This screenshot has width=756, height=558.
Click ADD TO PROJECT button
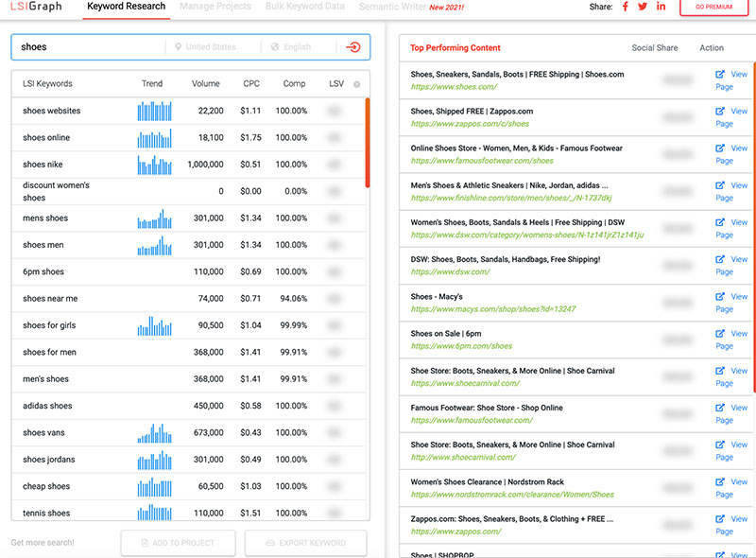click(x=178, y=543)
